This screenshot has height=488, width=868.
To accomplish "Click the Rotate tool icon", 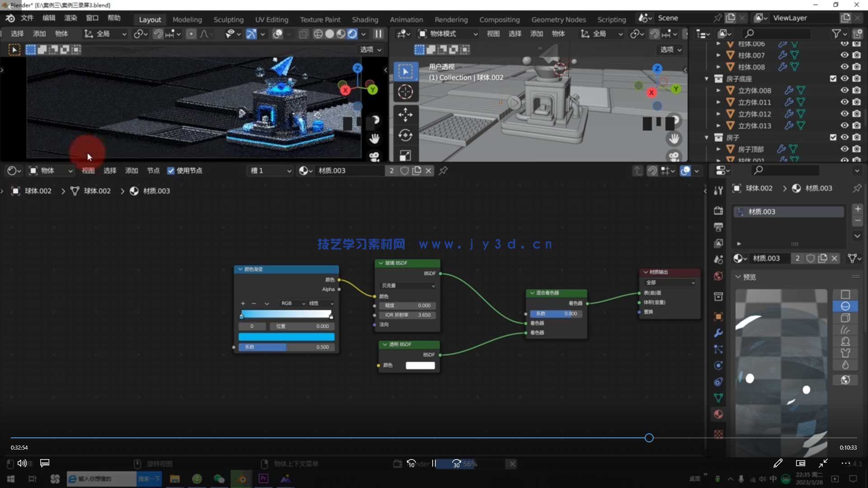I will [x=405, y=135].
